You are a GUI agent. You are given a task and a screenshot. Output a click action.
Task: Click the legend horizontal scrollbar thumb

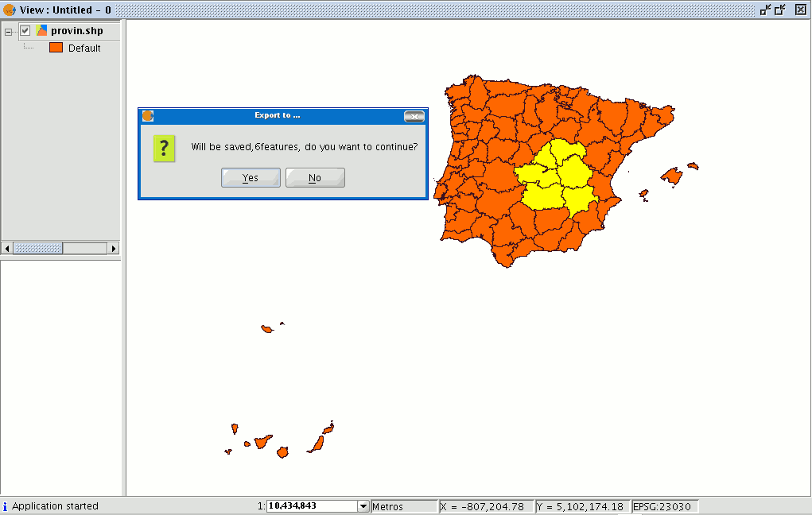[x=38, y=249]
